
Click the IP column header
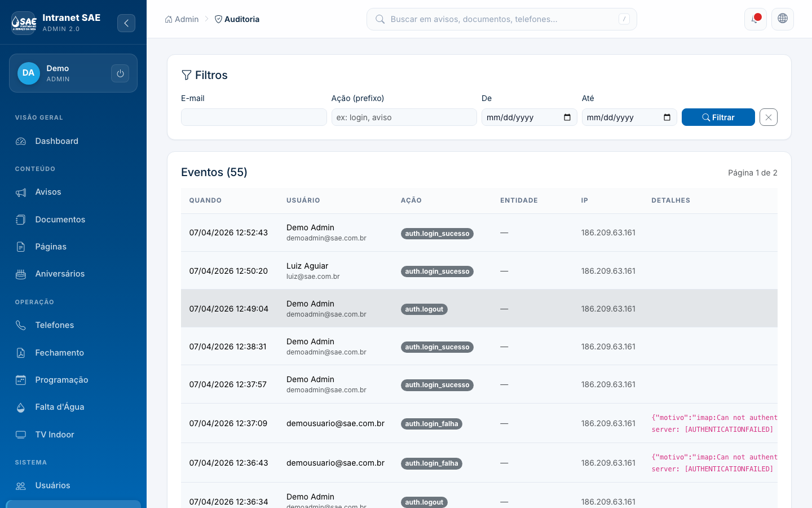585,200
